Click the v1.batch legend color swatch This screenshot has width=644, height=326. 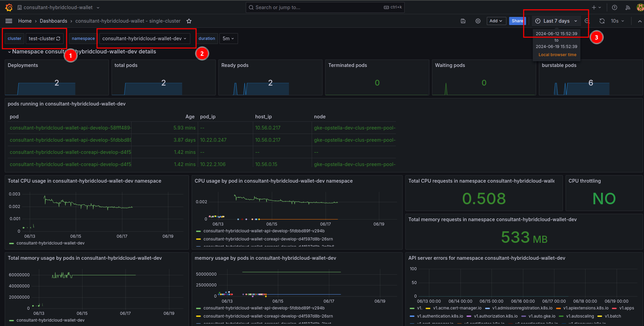tap(600, 316)
